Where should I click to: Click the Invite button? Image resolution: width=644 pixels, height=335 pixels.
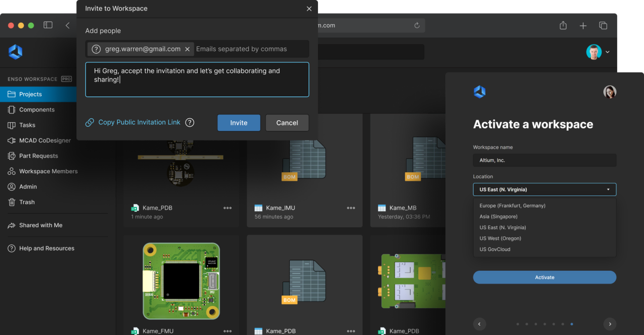pos(238,122)
